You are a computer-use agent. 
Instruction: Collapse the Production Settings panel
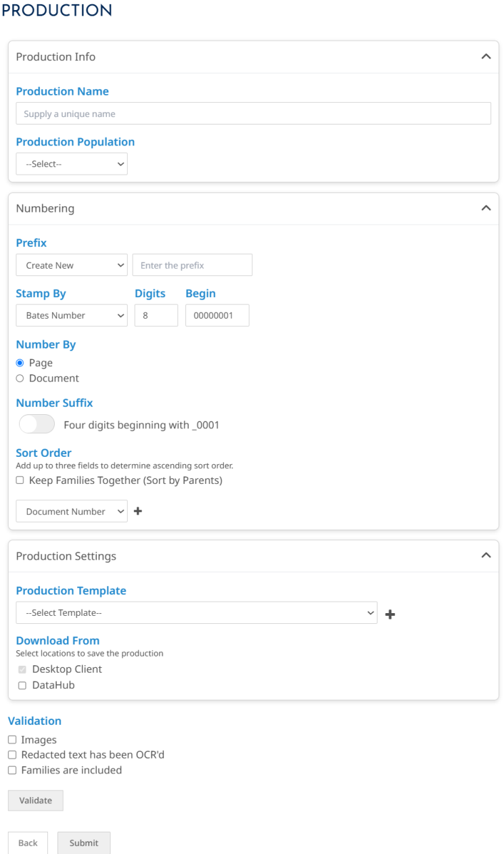pos(485,556)
